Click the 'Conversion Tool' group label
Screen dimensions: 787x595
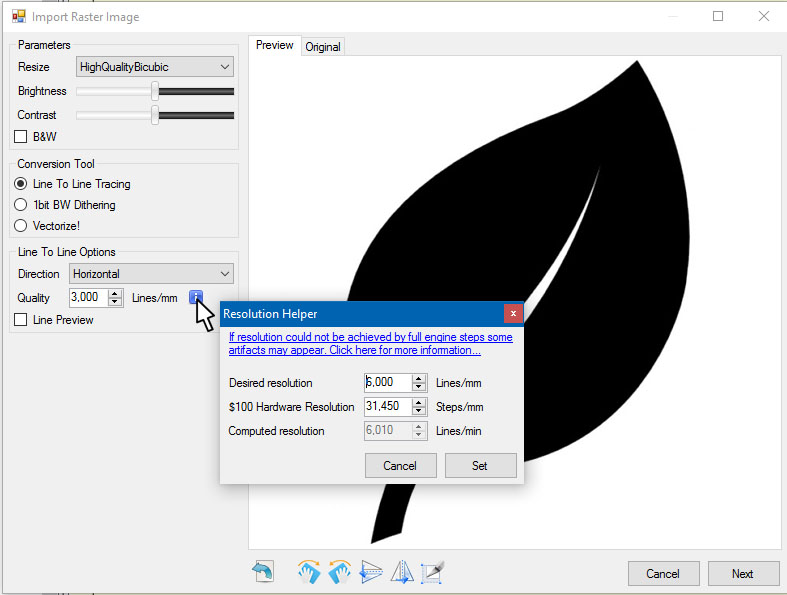coord(56,164)
